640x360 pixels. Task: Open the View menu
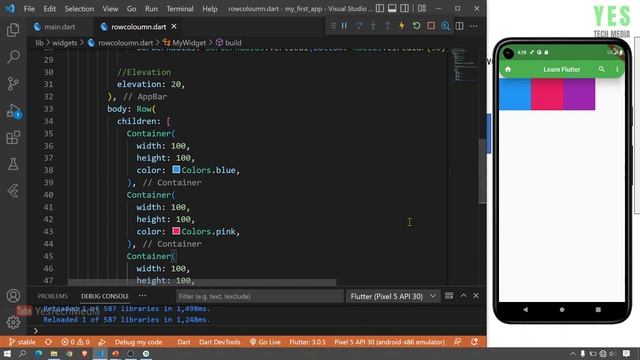click(110, 9)
